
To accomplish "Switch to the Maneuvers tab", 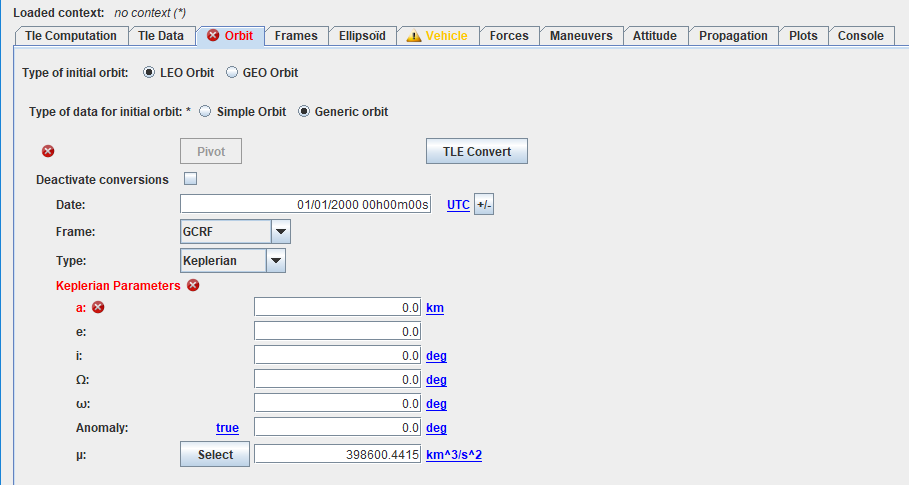I will (x=581, y=36).
